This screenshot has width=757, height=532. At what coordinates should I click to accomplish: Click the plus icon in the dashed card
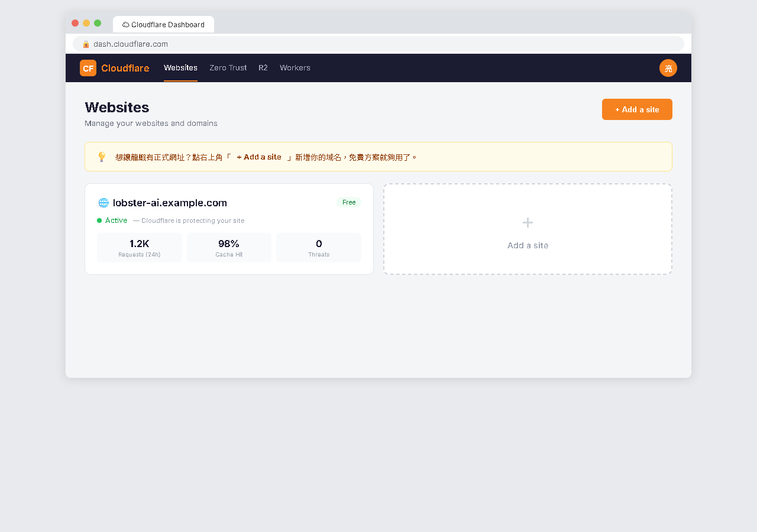point(527,223)
